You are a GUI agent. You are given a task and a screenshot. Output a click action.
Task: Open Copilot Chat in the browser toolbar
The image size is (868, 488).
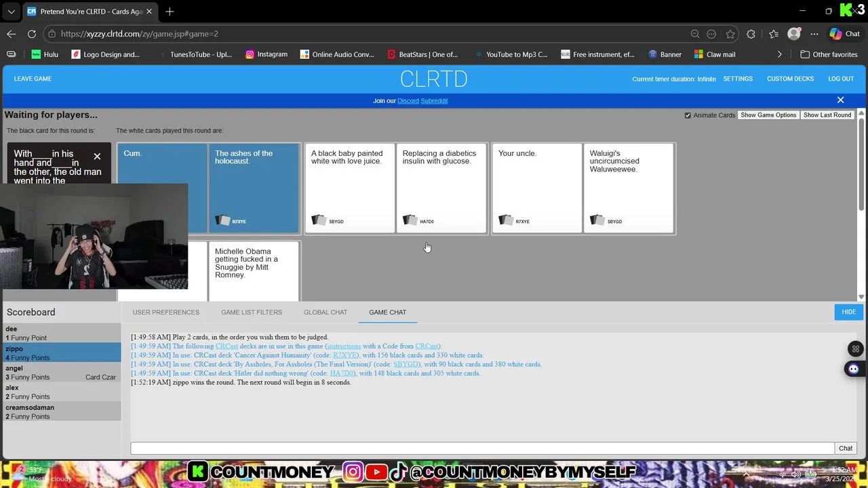[845, 34]
